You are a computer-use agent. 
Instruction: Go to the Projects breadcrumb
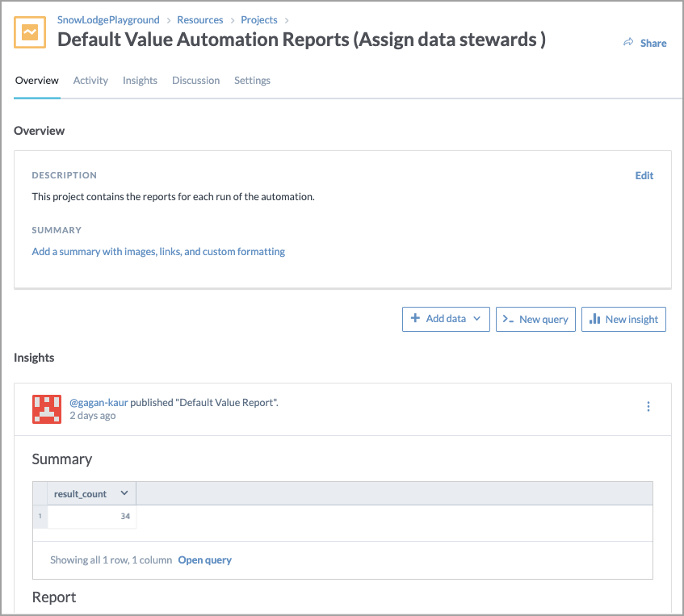pos(258,19)
